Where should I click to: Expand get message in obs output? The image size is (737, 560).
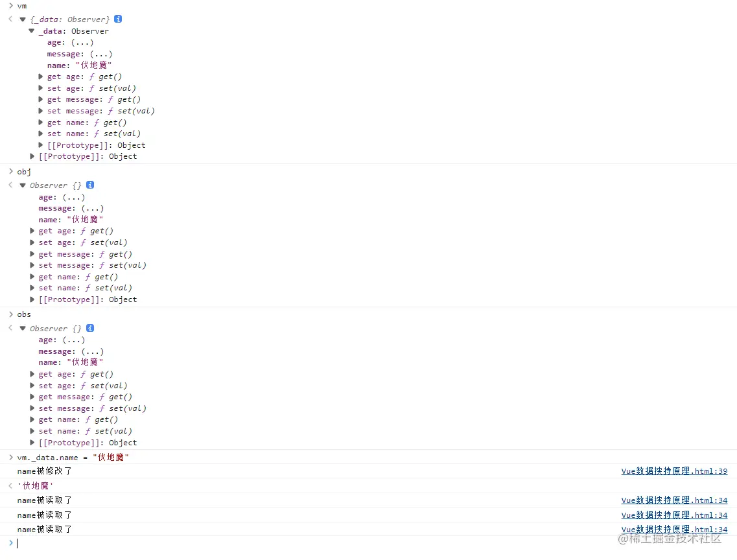point(32,397)
